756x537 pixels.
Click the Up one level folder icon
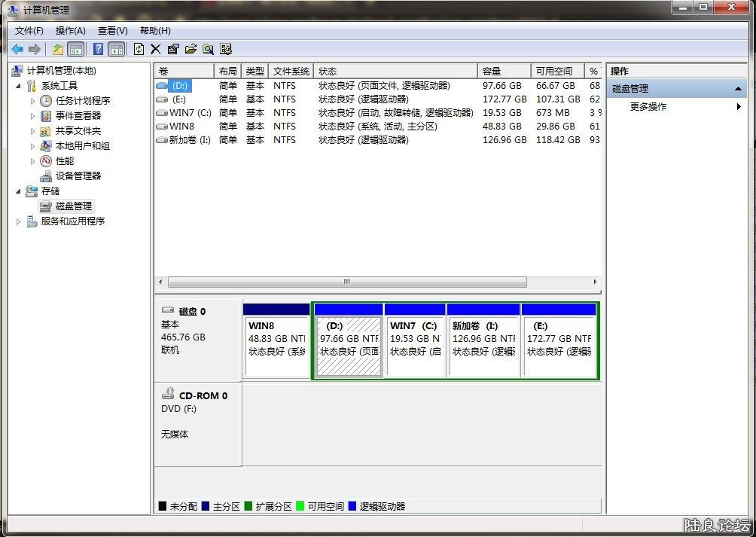58,49
